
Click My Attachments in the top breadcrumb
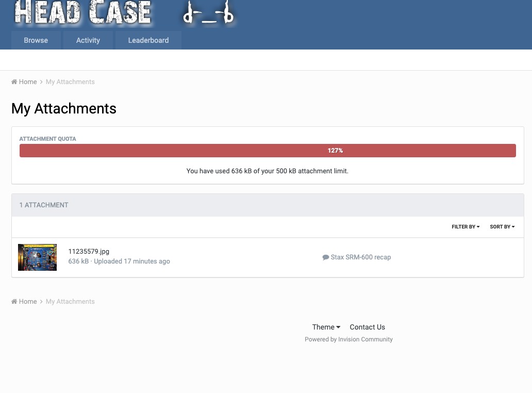click(70, 82)
